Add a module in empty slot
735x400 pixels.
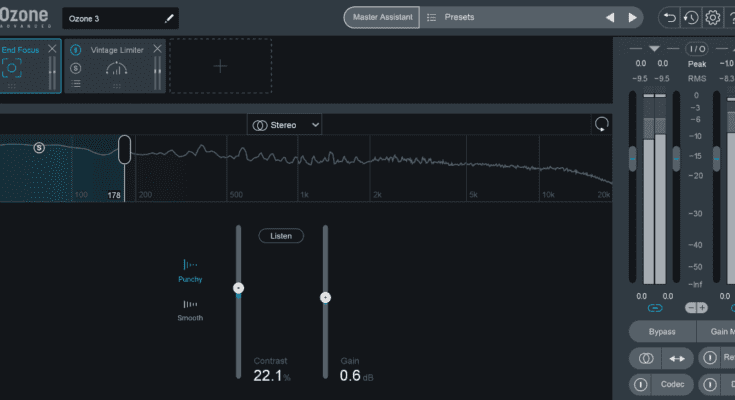[x=220, y=66]
